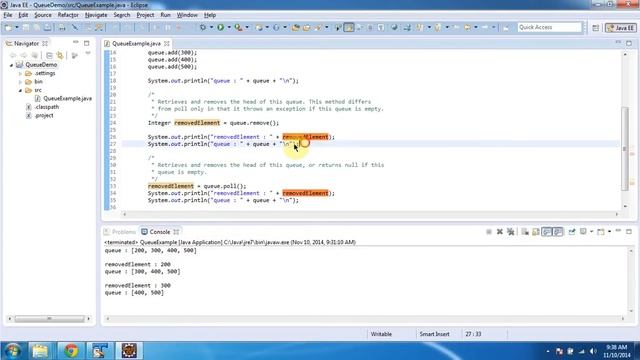640x360 pixels.
Task: Expand the .settings folder
Action: click(20, 73)
